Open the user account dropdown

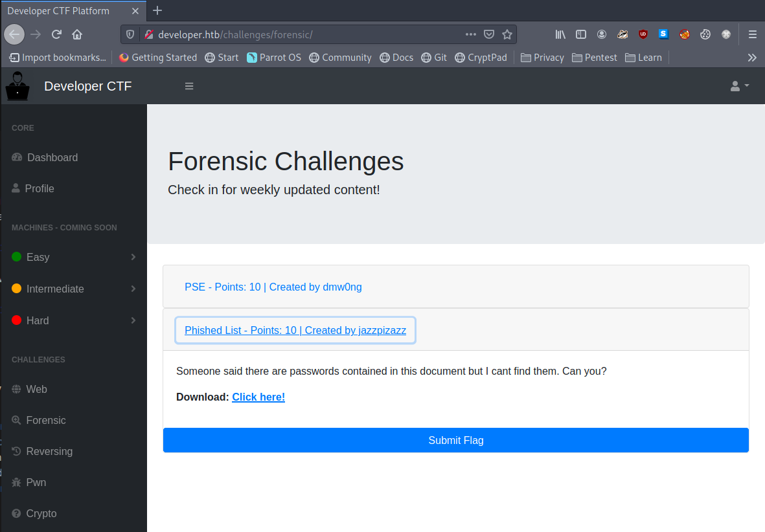(x=739, y=86)
